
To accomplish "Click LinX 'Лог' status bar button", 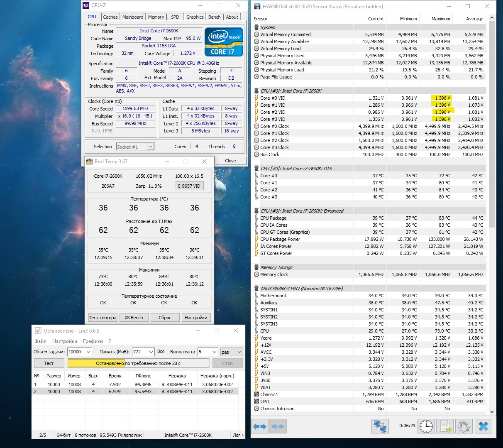I will (x=238, y=435).
